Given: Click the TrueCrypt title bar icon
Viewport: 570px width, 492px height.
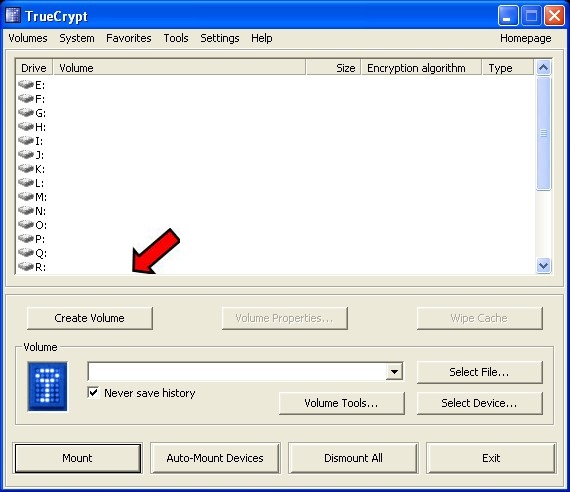Looking at the screenshot, I should pos(13,16).
